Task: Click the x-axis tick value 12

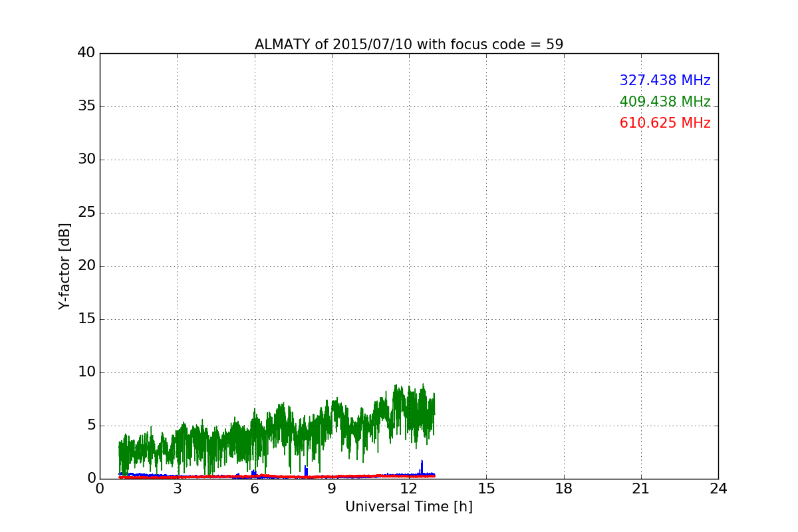Action: (409, 489)
